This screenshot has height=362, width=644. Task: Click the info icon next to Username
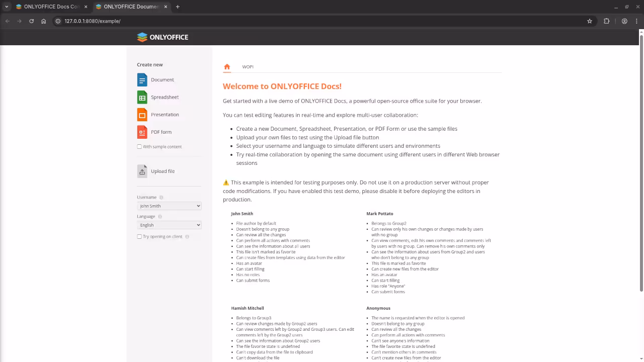click(160, 197)
